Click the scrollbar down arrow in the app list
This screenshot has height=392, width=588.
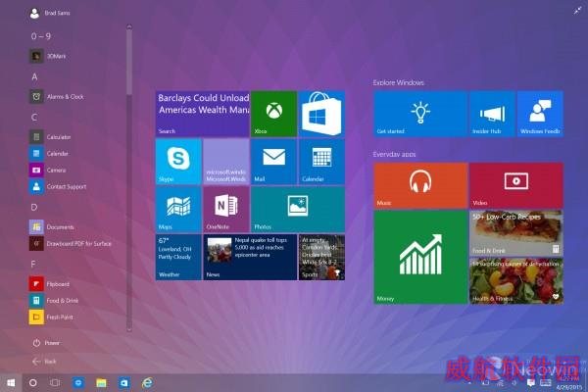point(129,330)
